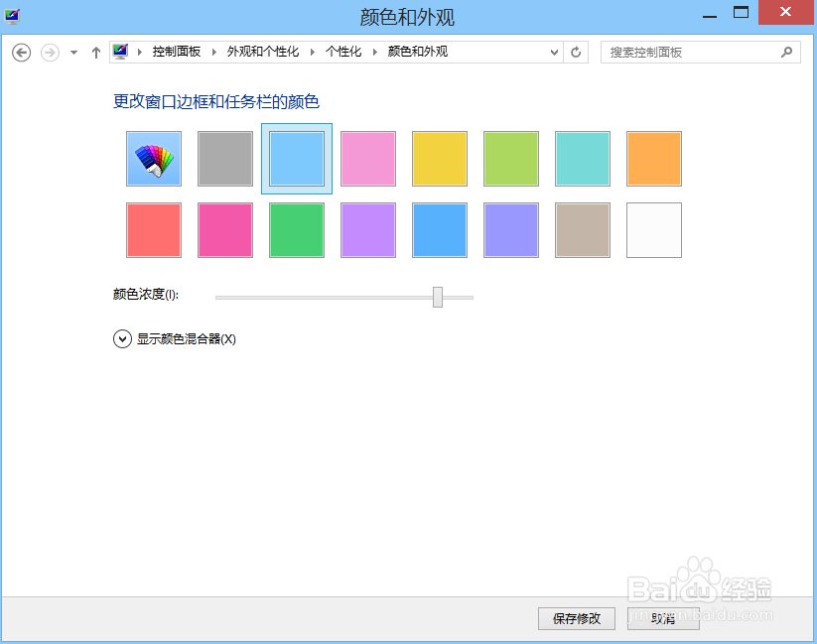Click the 保存修改 button
This screenshot has width=817, height=644.
(x=576, y=617)
